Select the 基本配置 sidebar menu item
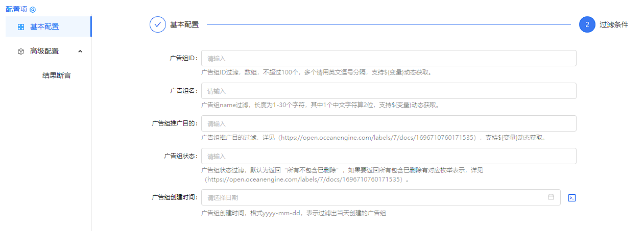 (44, 27)
